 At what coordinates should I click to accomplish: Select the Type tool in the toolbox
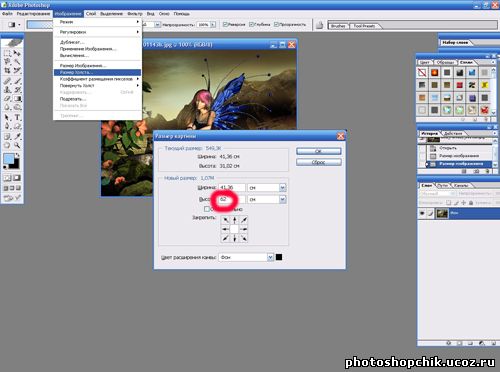pos(18,117)
